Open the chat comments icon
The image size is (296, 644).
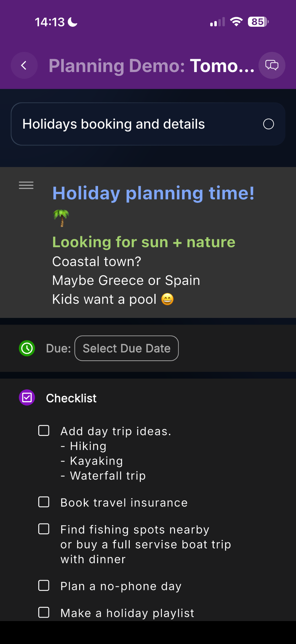pyautogui.click(x=272, y=65)
